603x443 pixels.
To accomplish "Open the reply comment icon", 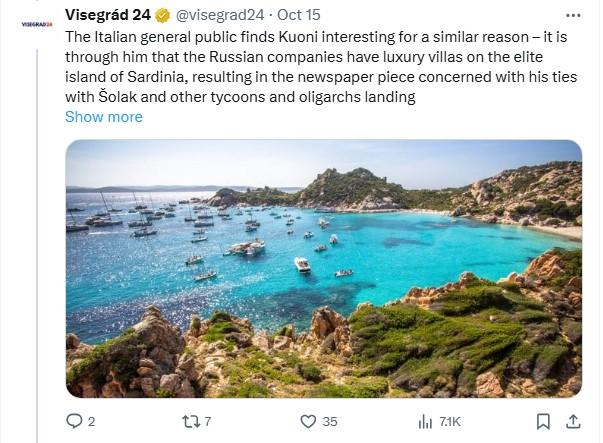I will 74,421.
